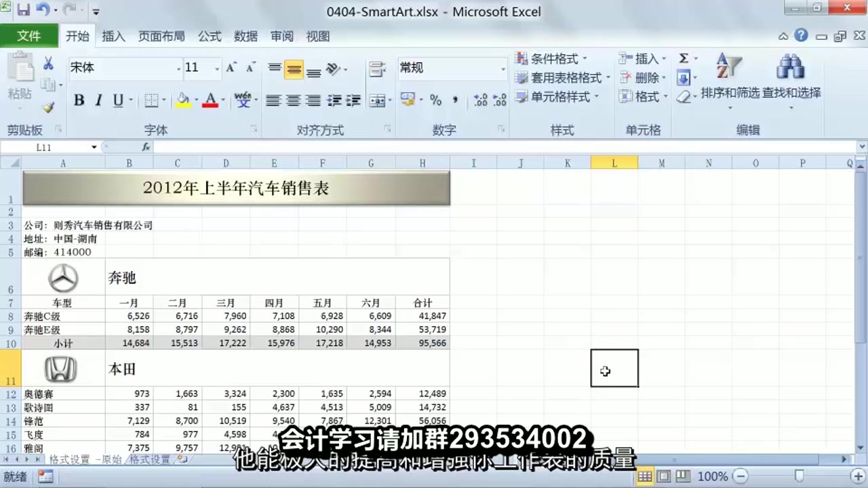Screen dimensions: 868x488
Task: Open 条件格式 conditional formatting menu
Action: (551, 59)
